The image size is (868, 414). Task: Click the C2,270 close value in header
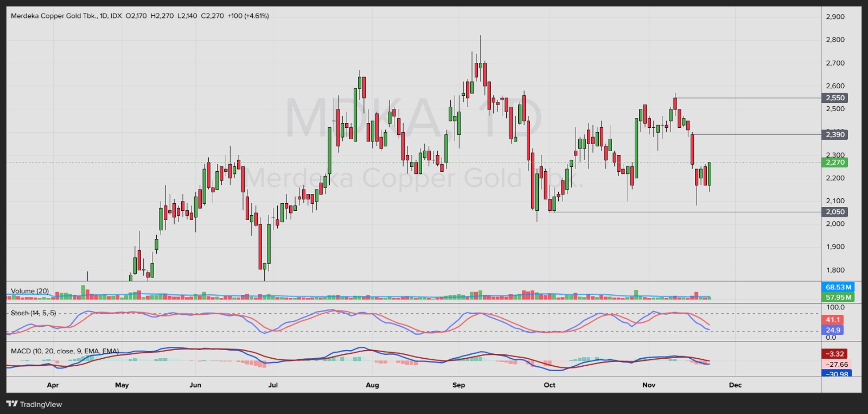point(212,16)
